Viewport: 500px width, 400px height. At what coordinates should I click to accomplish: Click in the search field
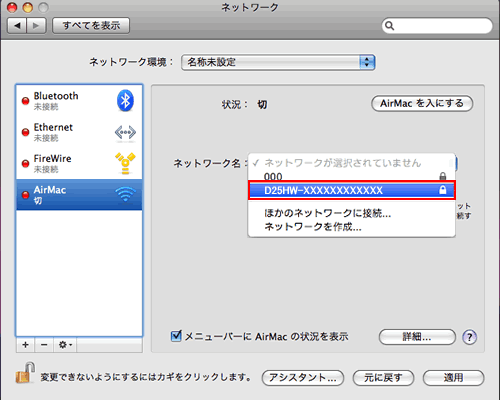(x=437, y=26)
